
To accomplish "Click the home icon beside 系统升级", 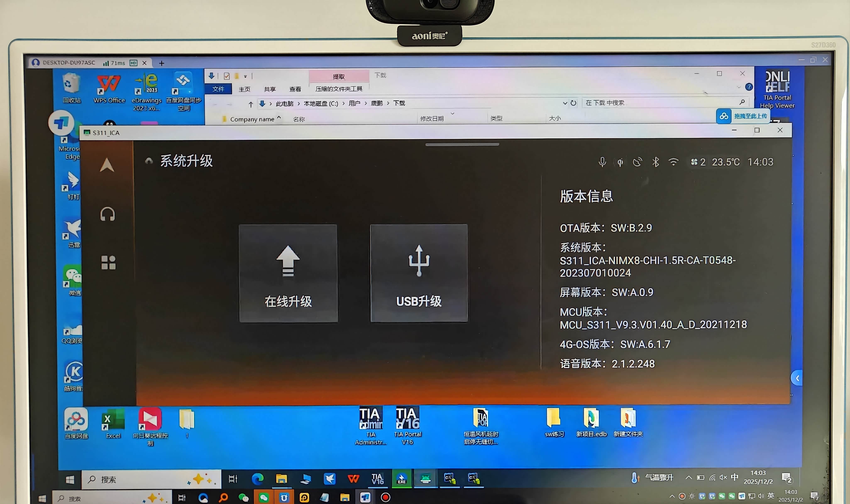I will [x=149, y=161].
